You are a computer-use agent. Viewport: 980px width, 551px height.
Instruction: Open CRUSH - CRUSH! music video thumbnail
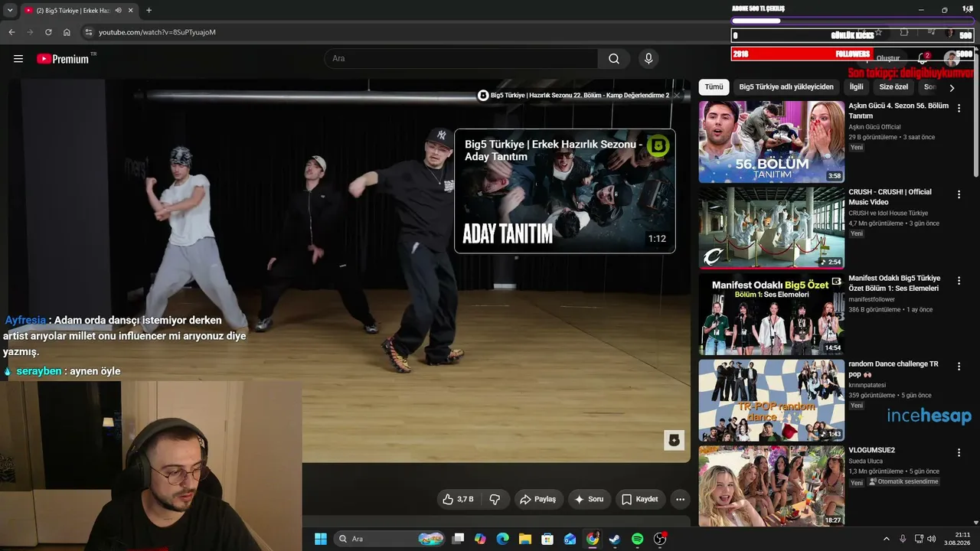click(x=772, y=228)
